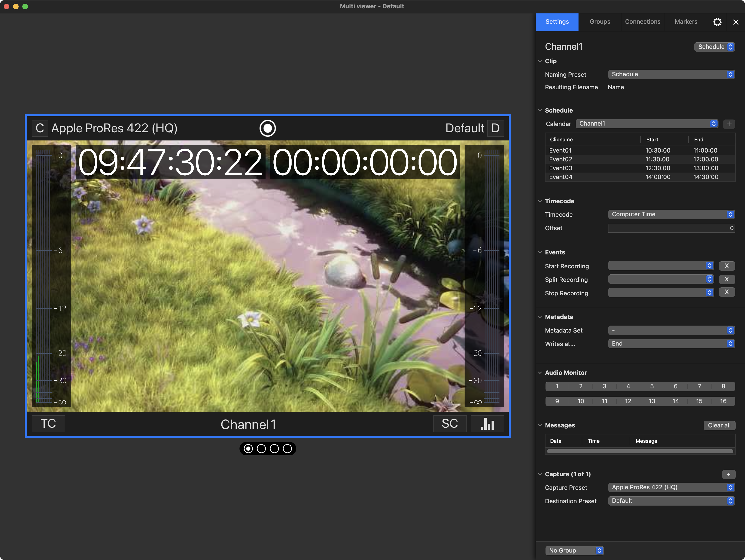Open the Writes at dropdown
This screenshot has height=560, width=745.
point(672,344)
